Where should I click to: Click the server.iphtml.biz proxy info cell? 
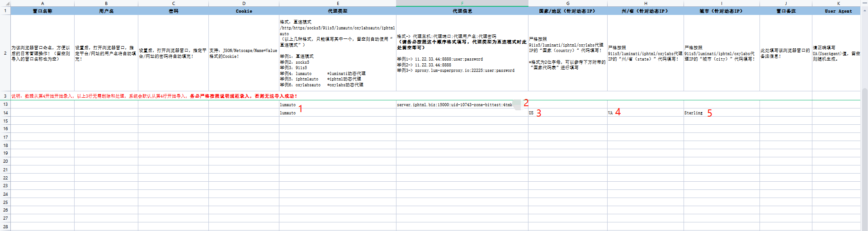coord(454,105)
